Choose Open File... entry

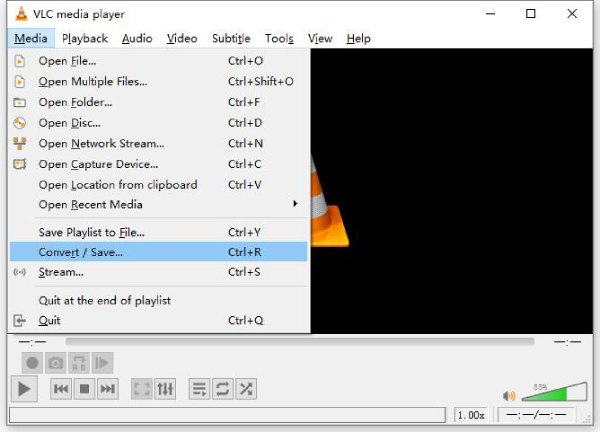pyautogui.click(x=158, y=61)
